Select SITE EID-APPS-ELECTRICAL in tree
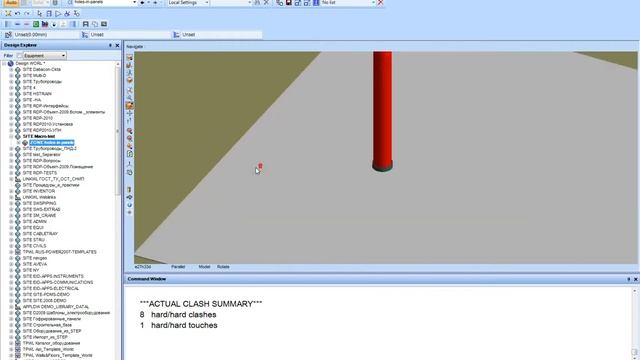 click(51, 289)
